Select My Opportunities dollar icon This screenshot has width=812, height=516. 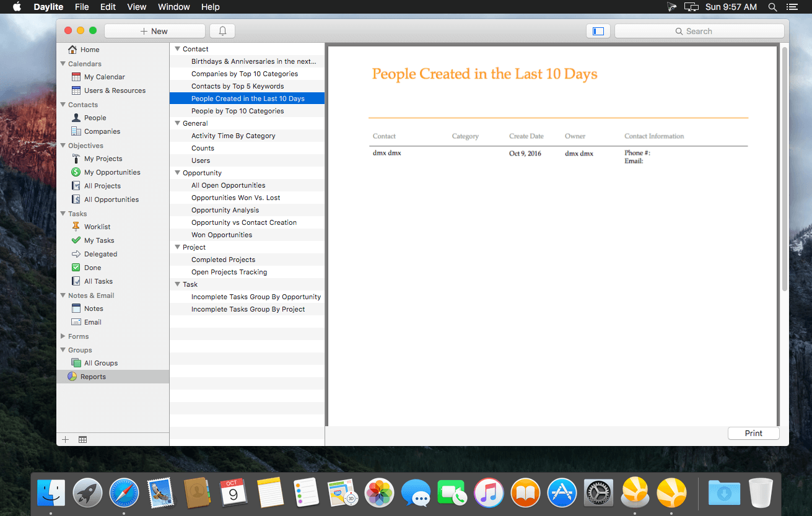tap(76, 172)
